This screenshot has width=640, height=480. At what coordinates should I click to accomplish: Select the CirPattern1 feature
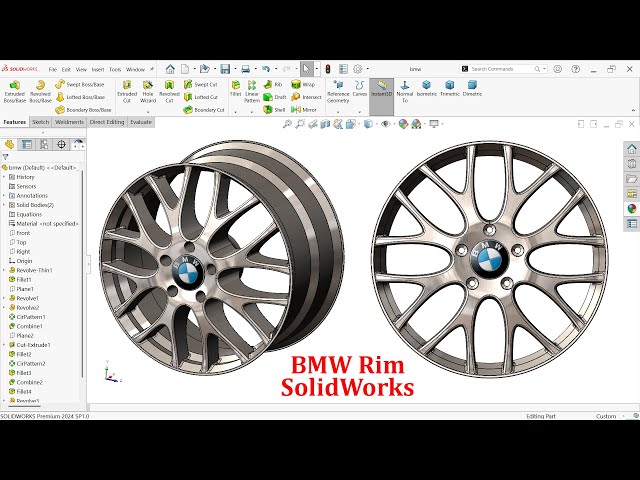tap(27, 317)
